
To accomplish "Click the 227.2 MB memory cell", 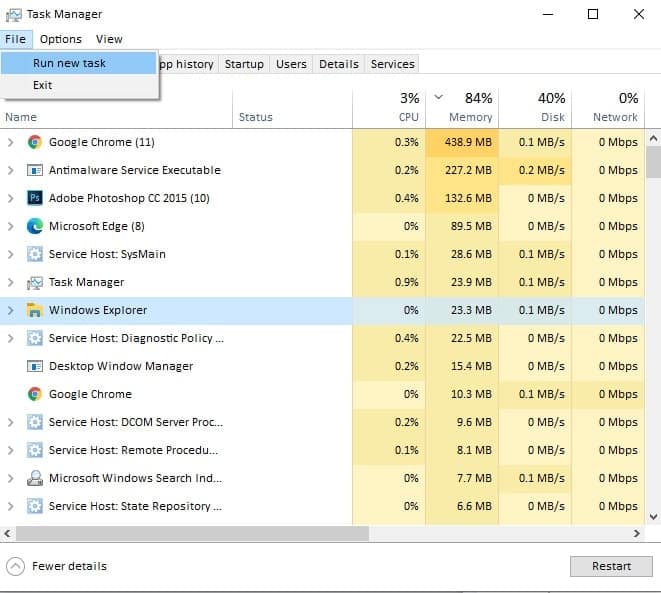I will 462,170.
